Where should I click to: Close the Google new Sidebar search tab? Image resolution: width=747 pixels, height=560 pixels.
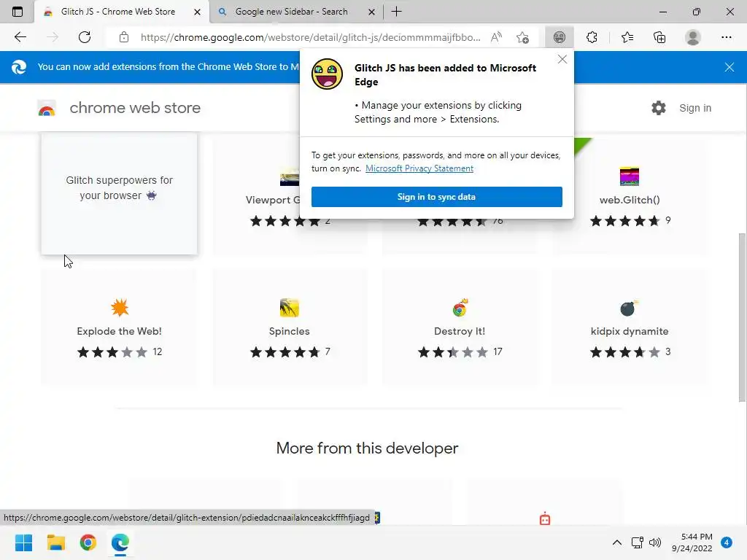[x=371, y=12]
